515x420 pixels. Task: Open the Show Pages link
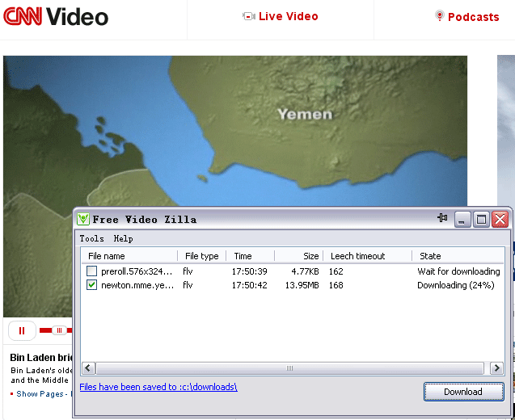[x=40, y=393]
